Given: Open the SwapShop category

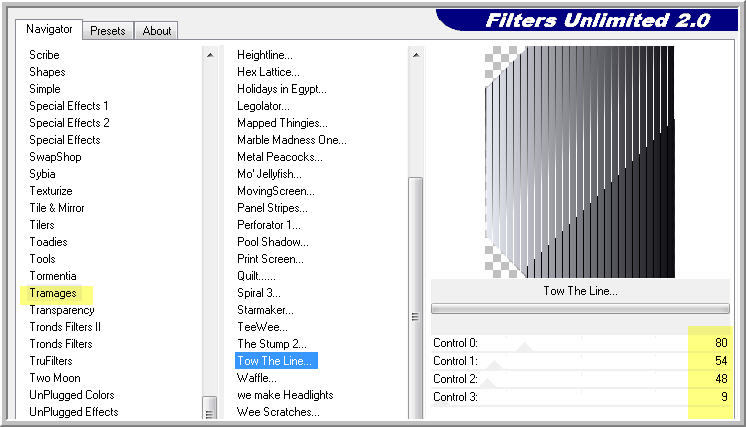Looking at the screenshot, I should (55, 157).
